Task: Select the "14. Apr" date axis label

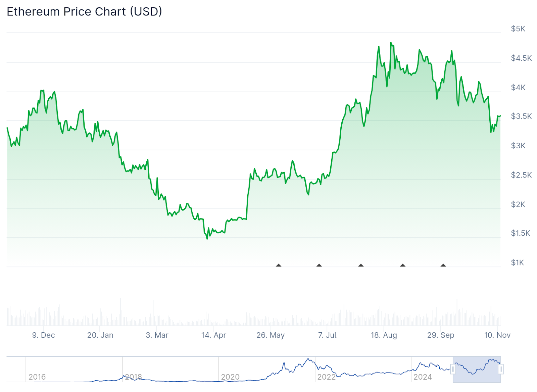Action: point(214,335)
